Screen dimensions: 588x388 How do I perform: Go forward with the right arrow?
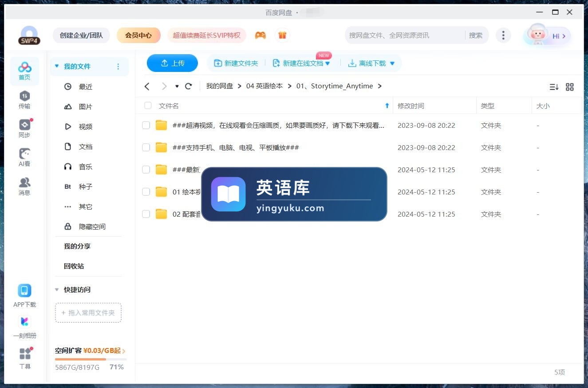point(164,86)
